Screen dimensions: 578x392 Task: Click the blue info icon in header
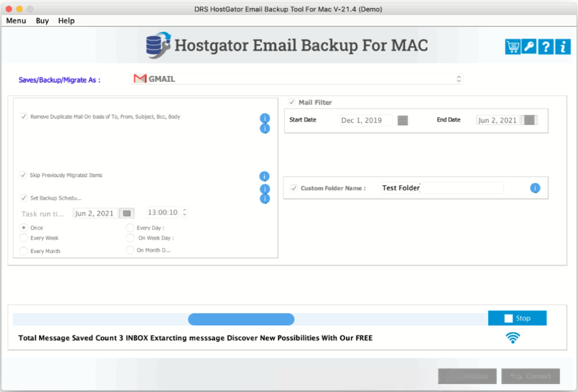563,47
